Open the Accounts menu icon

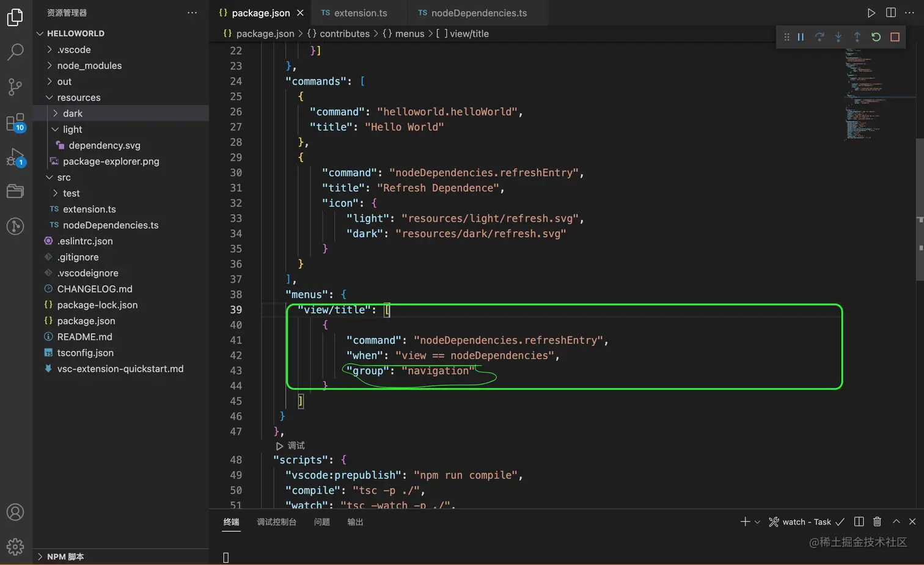coord(15,512)
